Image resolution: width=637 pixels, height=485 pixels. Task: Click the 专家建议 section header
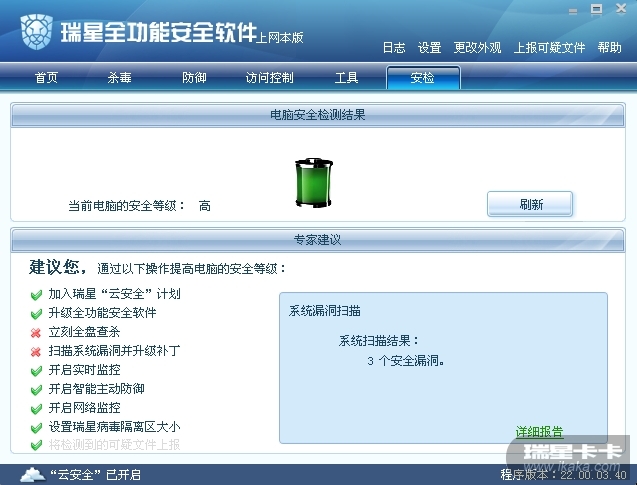click(x=318, y=240)
